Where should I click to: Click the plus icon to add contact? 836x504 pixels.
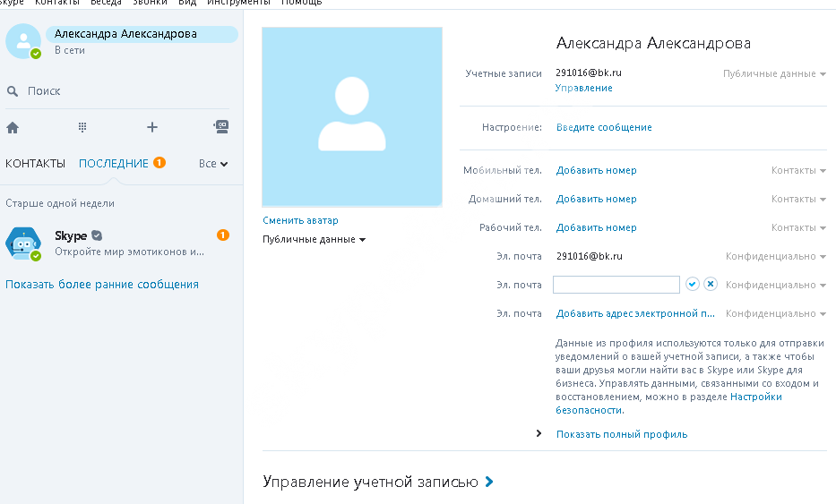[x=152, y=127]
